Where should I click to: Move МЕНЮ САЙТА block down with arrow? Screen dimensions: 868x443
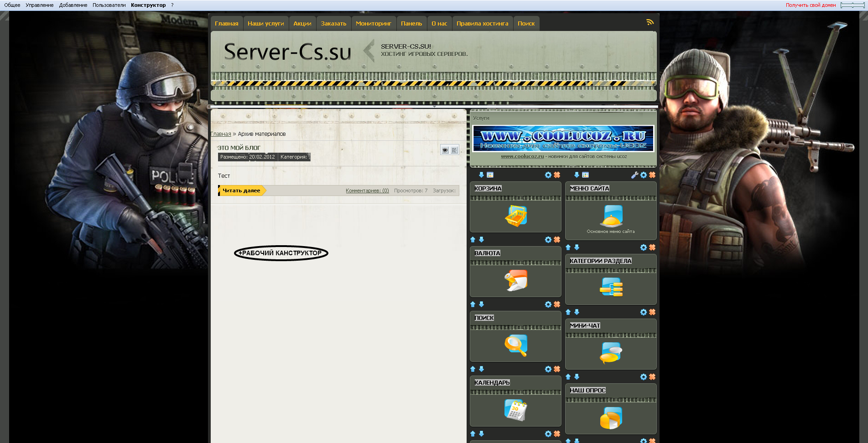[x=577, y=175]
